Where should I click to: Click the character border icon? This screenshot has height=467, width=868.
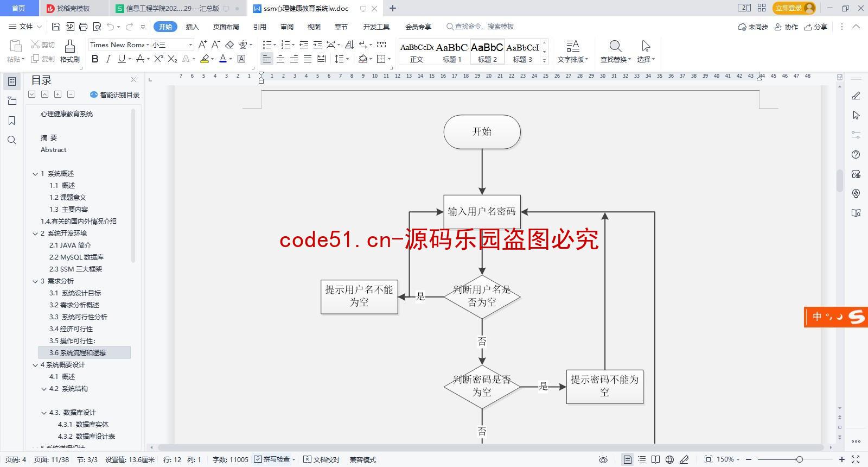241,59
